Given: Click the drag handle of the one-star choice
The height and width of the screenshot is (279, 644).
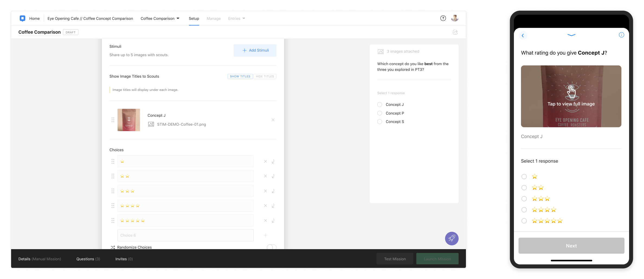Looking at the screenshot, I should pyautogui.click(x=113, y=161).
